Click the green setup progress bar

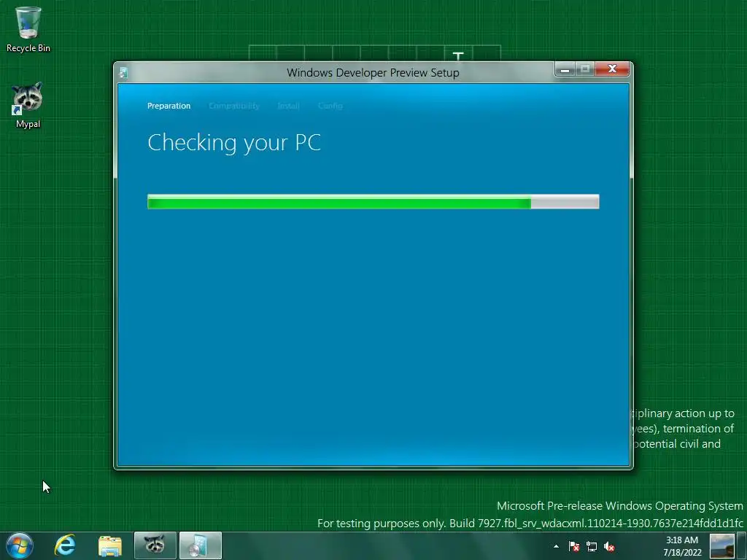(373, 201)
